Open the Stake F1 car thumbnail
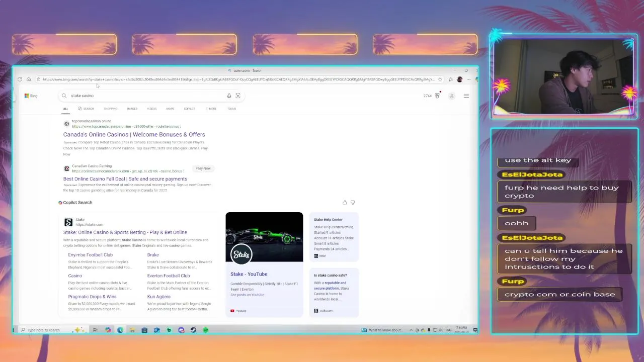This screenshot has height=362, width=644. coord(264,237)
